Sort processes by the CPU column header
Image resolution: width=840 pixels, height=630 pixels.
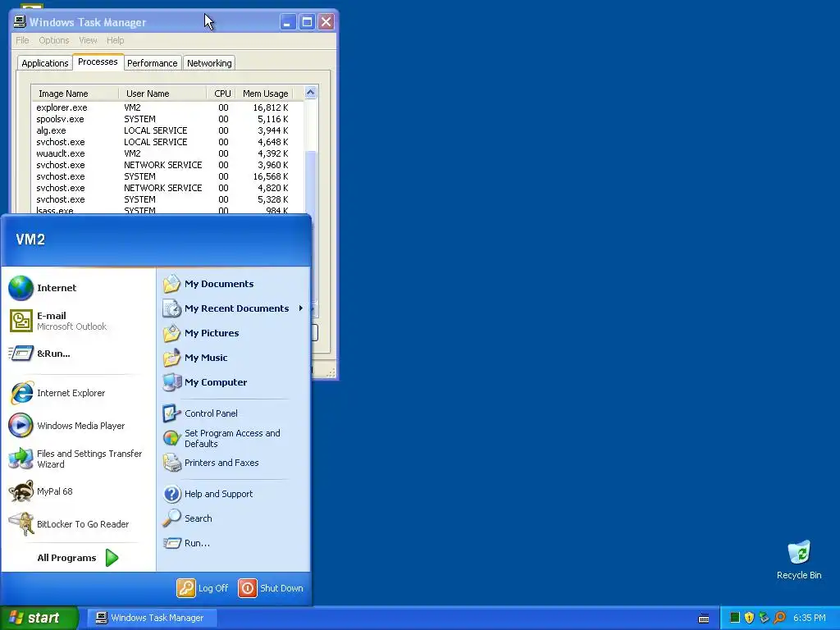[221, 94]
